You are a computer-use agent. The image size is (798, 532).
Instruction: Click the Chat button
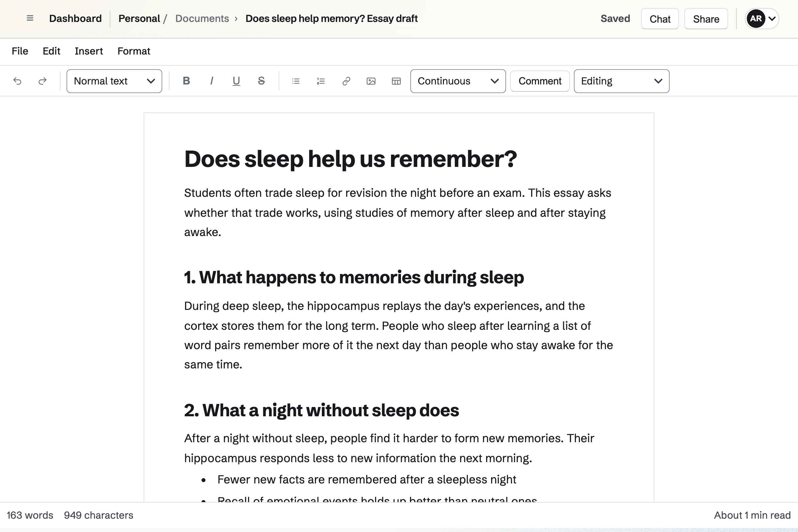660,19
